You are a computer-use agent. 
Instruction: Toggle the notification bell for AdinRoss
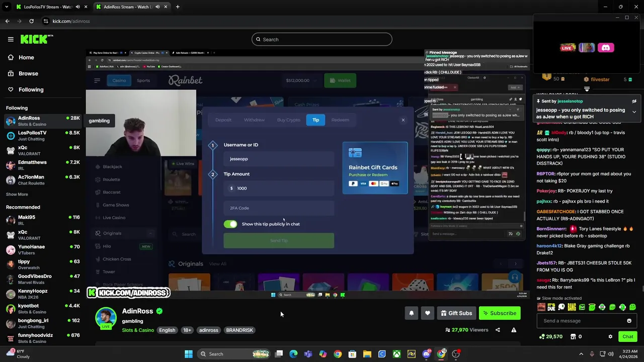[x=412, y=313]
